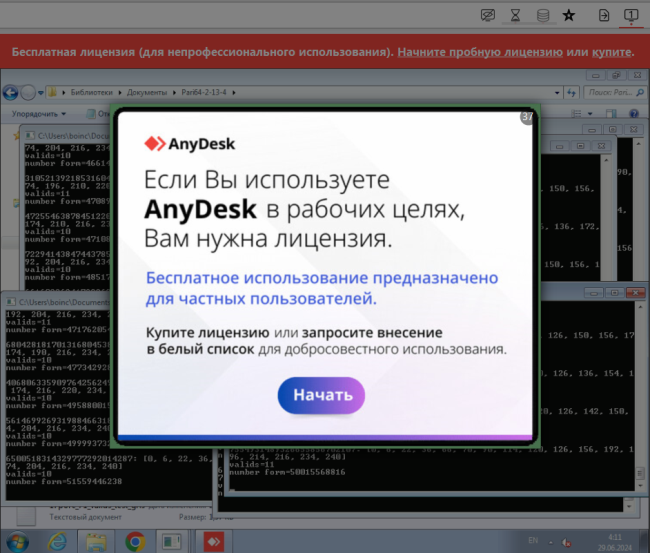Screen dimensions: 650x553
Task: Open the recent locations dropdown next to forward arrow
Action: tap(41, 92)
